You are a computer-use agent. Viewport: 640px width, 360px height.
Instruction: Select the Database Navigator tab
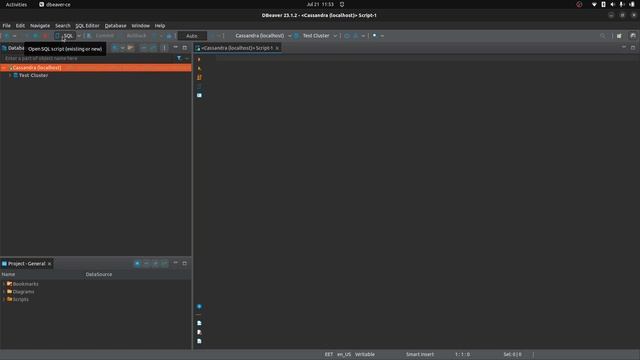pyautogui.click(x=13, y=48)
